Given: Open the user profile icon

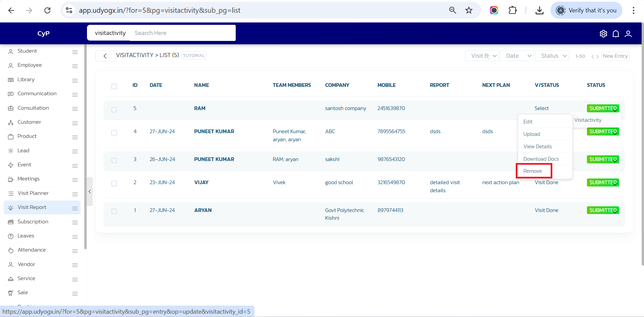Looking at the screenshot, I should click(628, 34).
